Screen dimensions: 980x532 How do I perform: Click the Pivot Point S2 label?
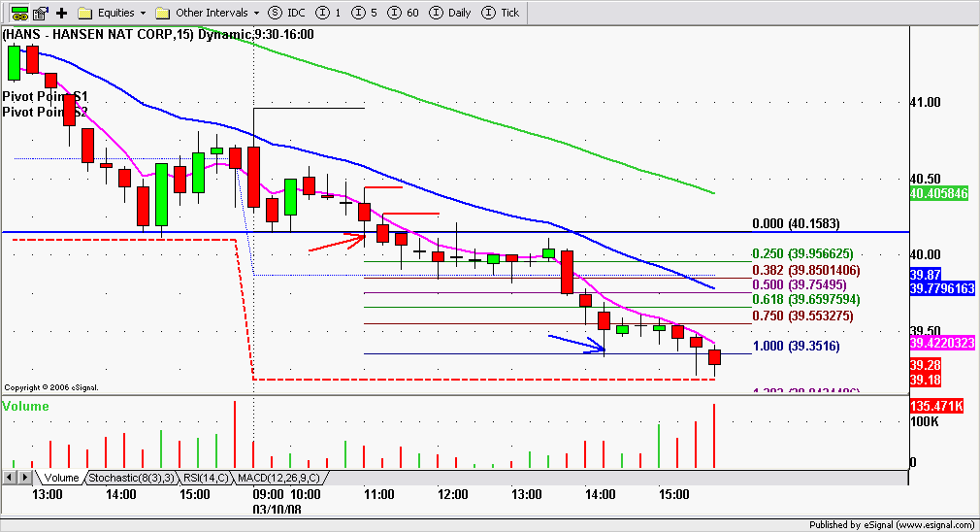point(45,112)
